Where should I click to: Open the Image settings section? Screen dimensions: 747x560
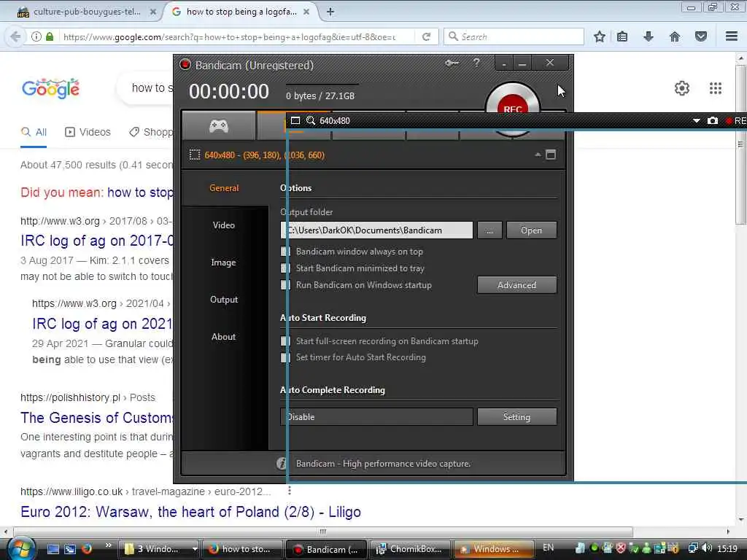click(224, 262)
